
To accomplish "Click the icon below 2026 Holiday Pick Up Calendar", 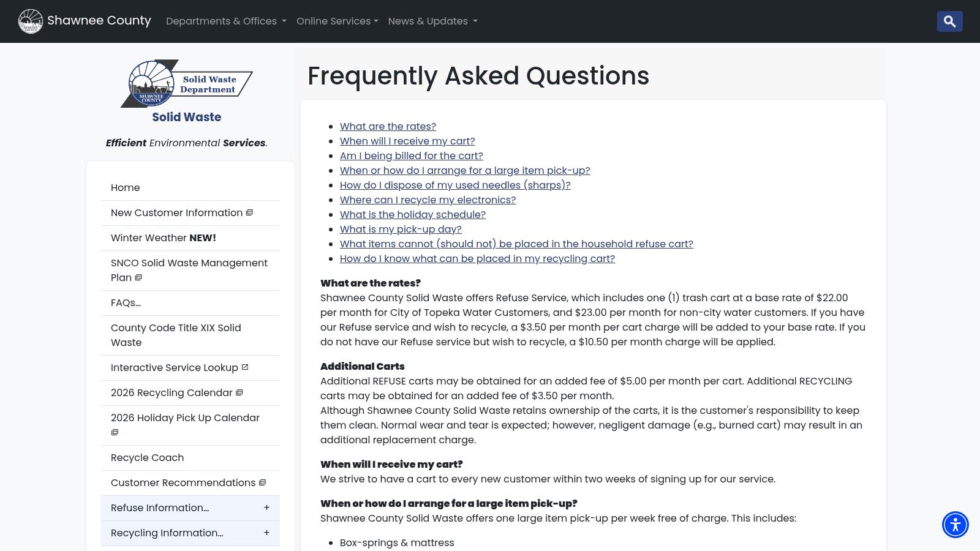I will (x=115, y=432).
